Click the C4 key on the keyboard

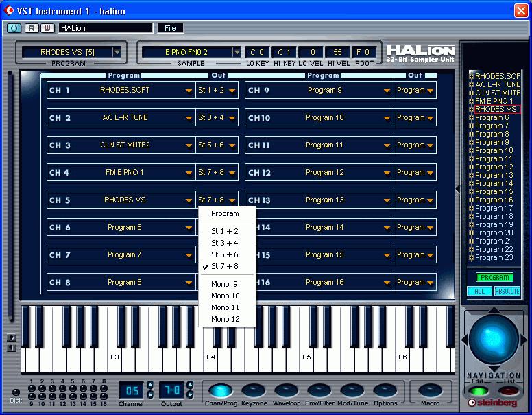pyautogui.click(x=210, y=357)
